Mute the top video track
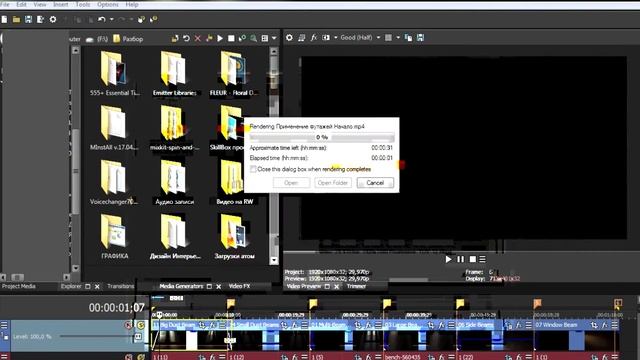This screenshot has width=640, height=360. pyautogui.click(x=129, y=325)
